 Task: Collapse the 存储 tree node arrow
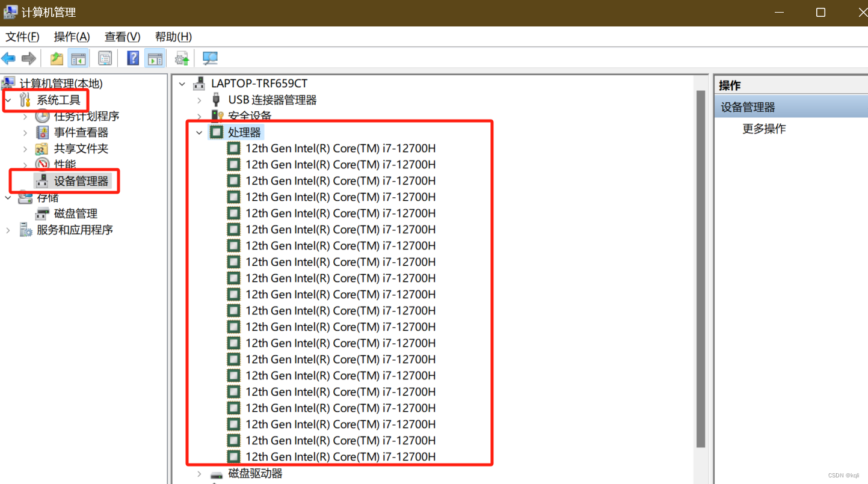click(x=8, y=197)
